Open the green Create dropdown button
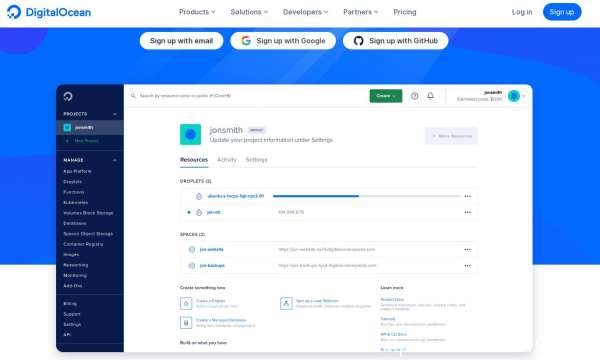600x360 pixels. [x=386, y=96]
